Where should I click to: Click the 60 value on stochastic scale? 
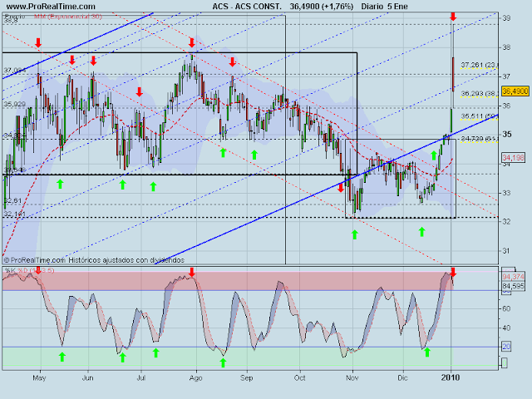tap(506, 308)
